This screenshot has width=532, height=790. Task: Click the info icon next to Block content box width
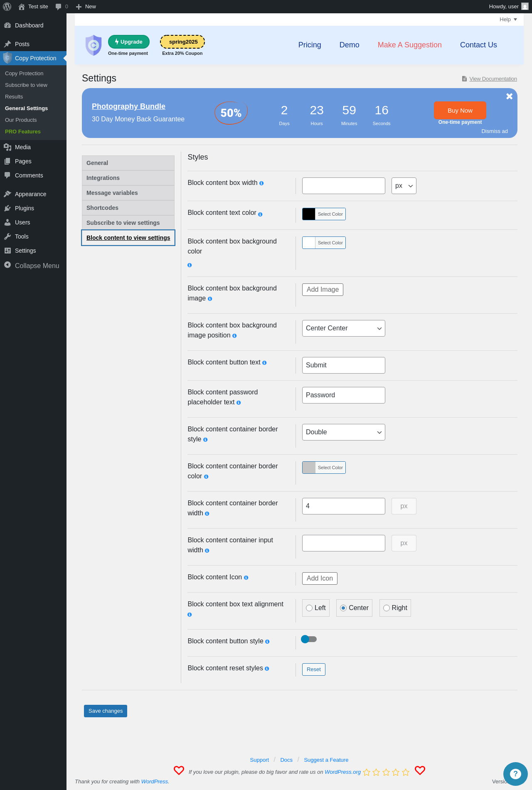click(x=261, y=183)
